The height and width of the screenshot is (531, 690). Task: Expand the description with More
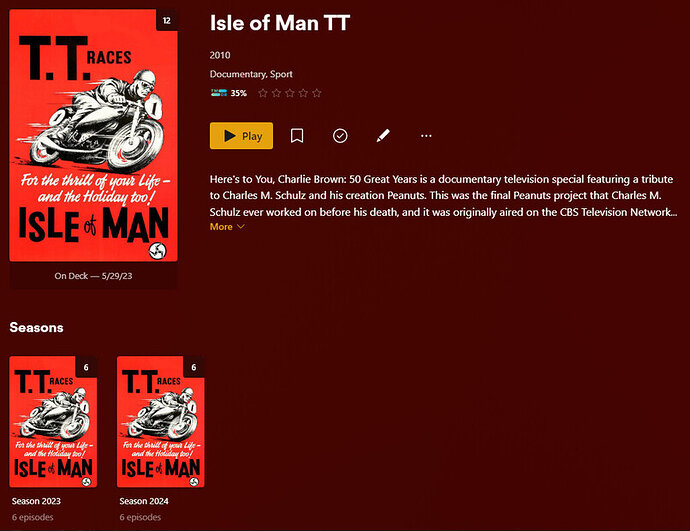221,227
